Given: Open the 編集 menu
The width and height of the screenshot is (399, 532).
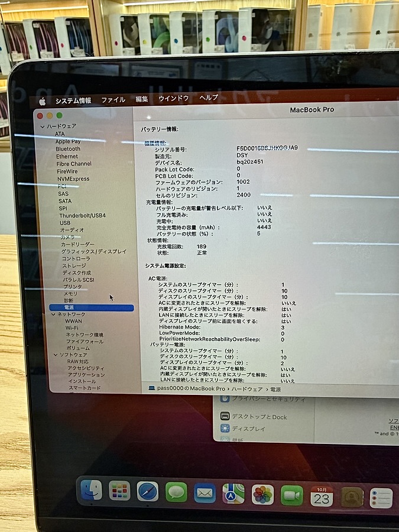Looking at the screenshot, I should 142,99.
